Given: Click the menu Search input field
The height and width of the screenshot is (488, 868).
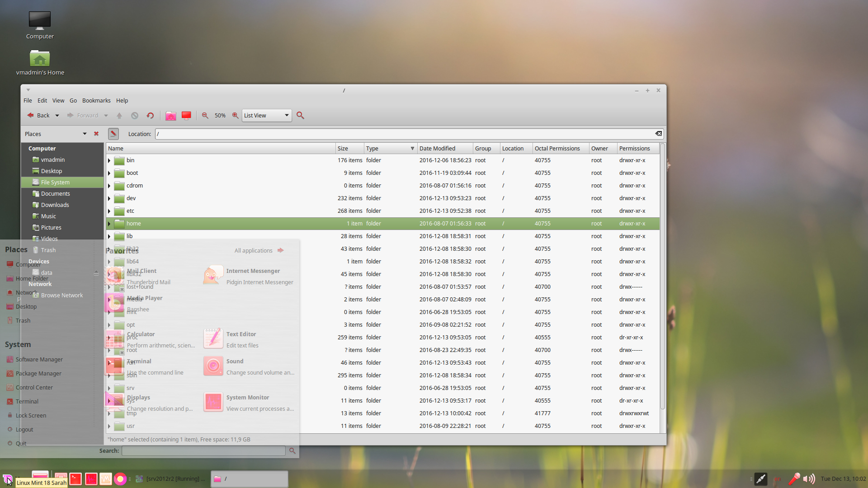Looking at the screenshot, I should coord(203,451).
